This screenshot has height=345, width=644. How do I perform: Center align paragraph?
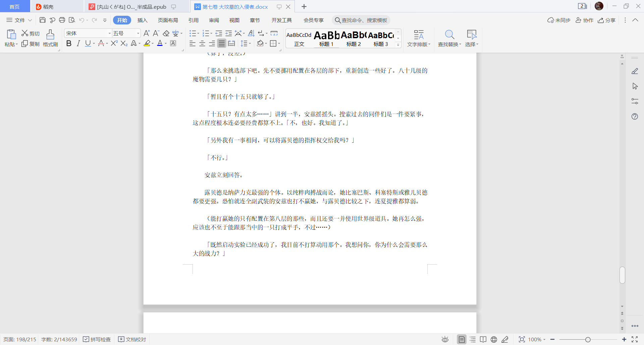pyautogui.click(x=202, y=43)
